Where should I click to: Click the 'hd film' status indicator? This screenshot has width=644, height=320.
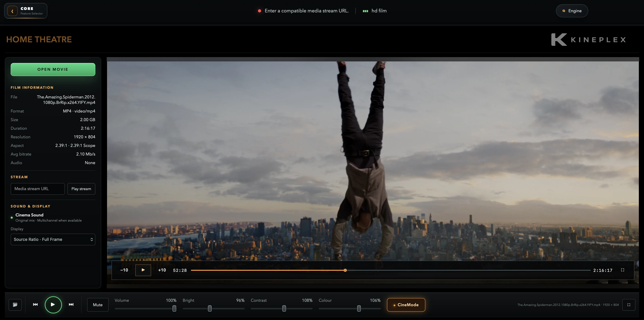374,11
